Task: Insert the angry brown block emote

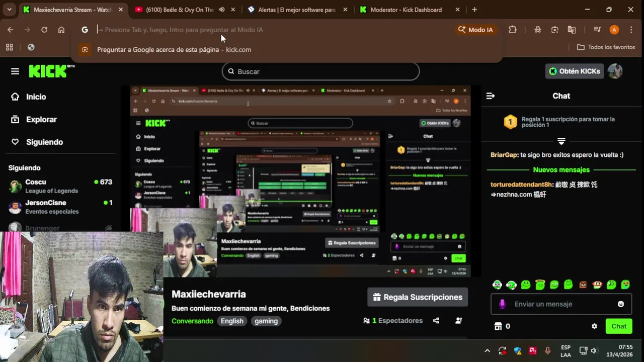Action: click(x=583, y=285)
